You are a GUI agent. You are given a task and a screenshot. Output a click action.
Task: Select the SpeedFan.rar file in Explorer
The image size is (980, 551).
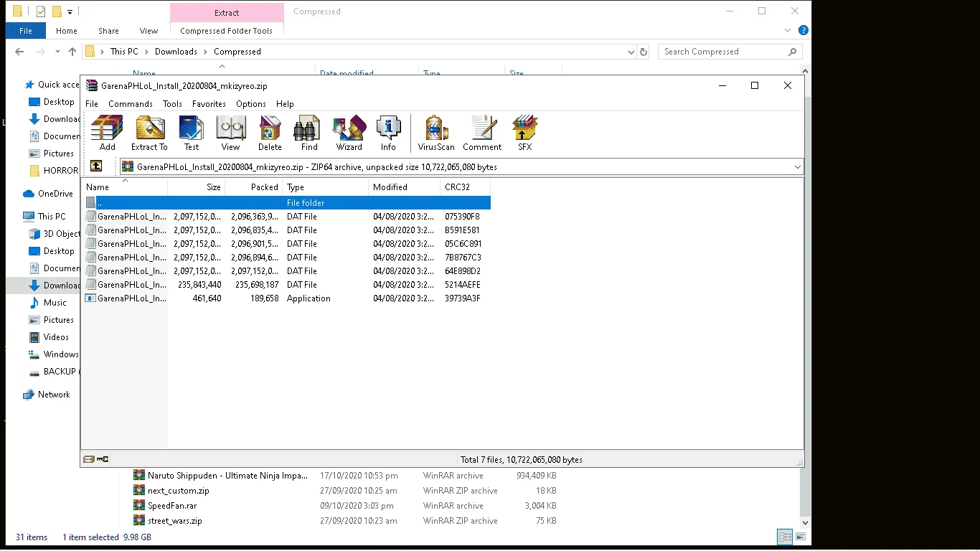pos(172,506)
